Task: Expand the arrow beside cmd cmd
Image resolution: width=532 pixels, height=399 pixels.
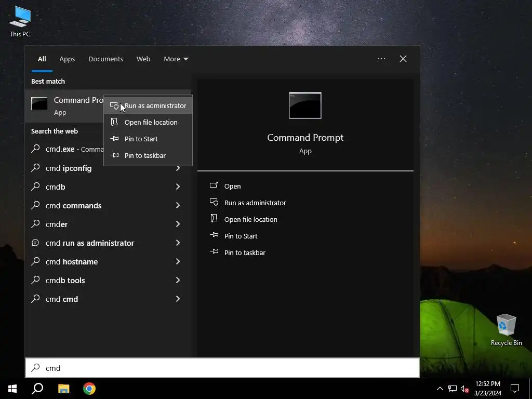Action: click(x=178, y=299)
